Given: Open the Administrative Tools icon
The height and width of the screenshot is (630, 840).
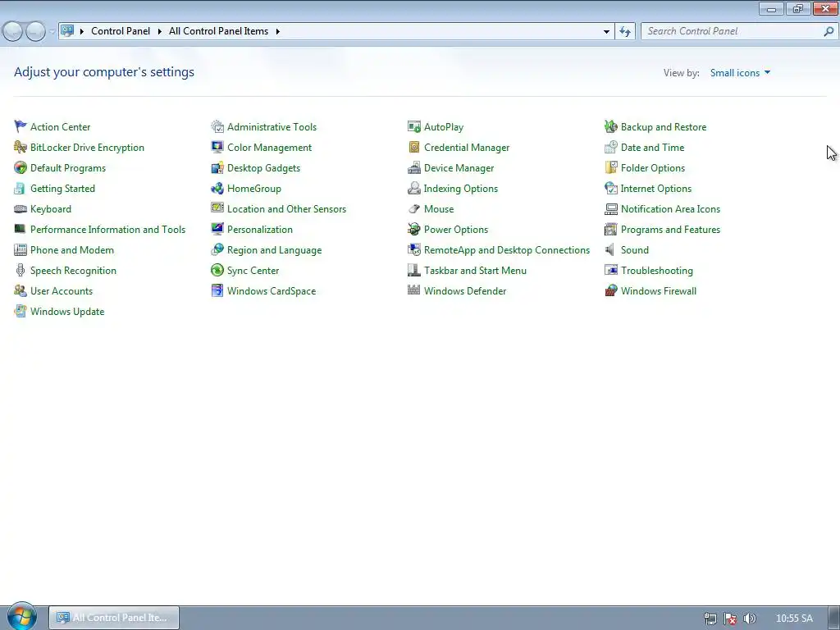Looking at the screenshot, I should [x=217, y=126].
